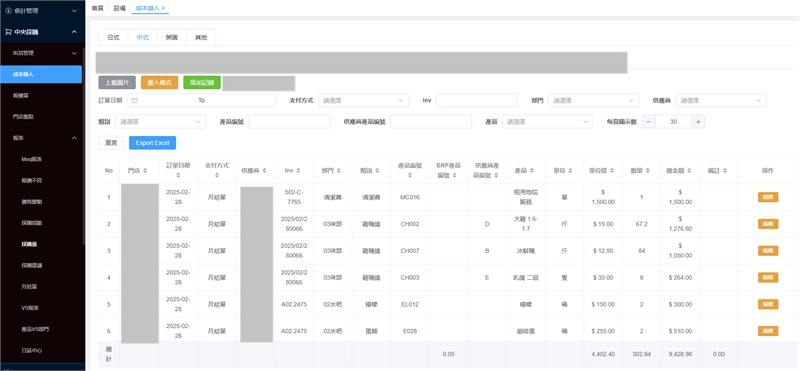Click the edit button for row E028

coord(768,331)
